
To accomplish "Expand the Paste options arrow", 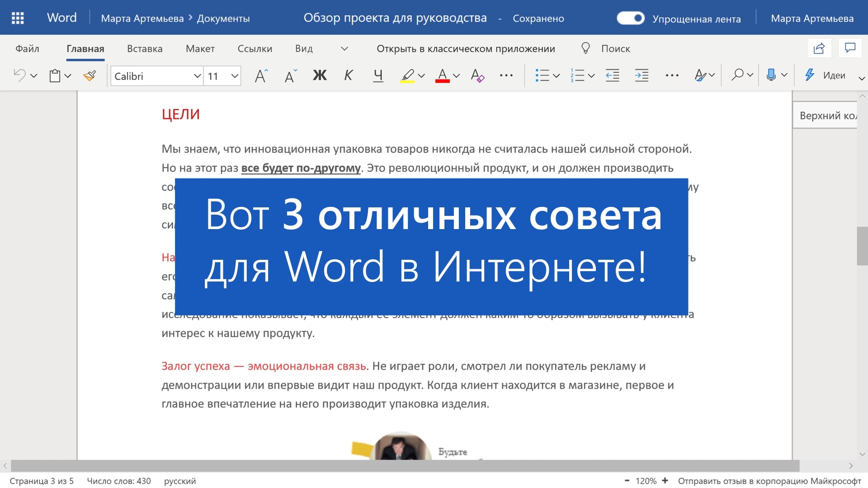I will point(68,76).
